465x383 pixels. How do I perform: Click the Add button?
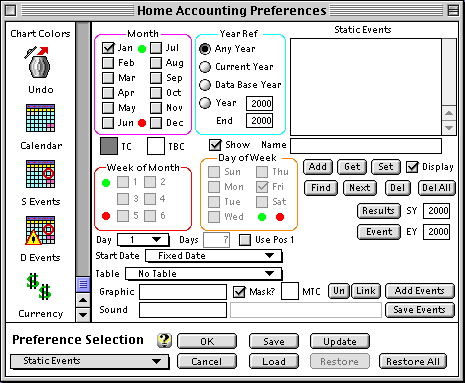click(x=318, y=167)
